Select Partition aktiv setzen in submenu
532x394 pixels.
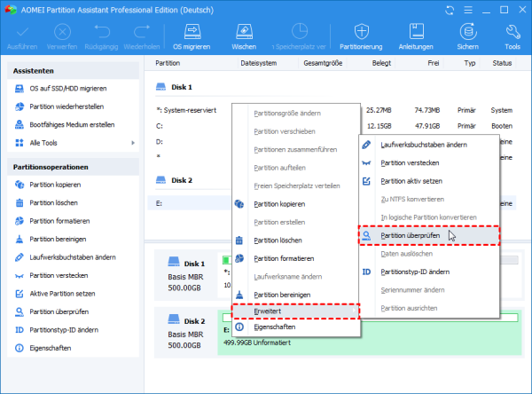pos(429,181)
